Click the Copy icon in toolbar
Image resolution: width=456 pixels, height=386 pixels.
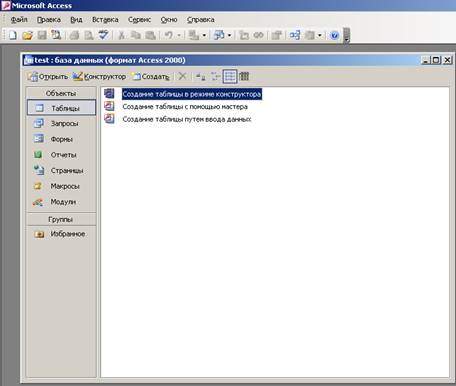click(136, 35)
